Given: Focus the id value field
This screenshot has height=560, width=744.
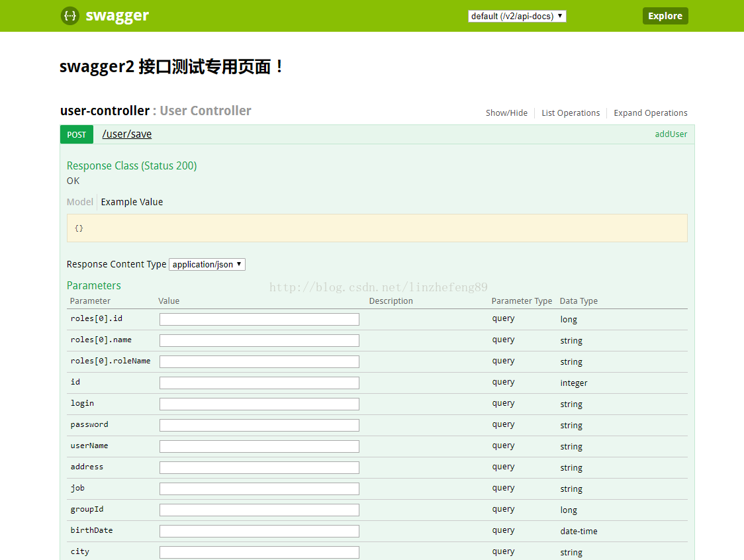Looking at the screenshot, I should pyautogui.click(x=259, y=383).
